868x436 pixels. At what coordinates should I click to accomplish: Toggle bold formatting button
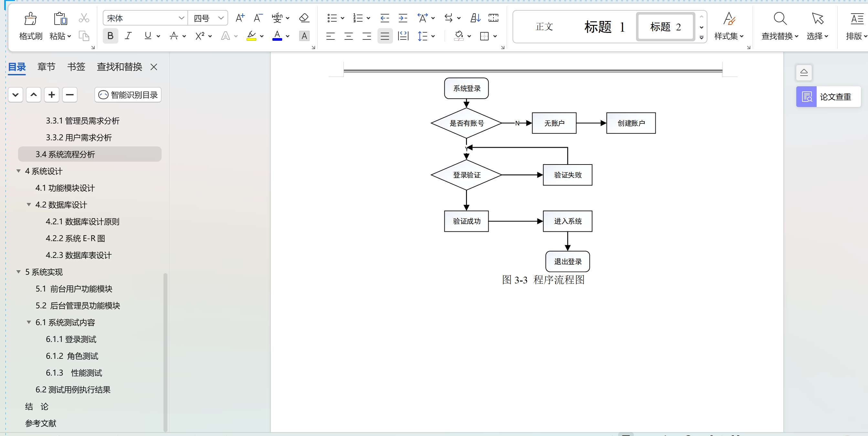click(110, 36)
